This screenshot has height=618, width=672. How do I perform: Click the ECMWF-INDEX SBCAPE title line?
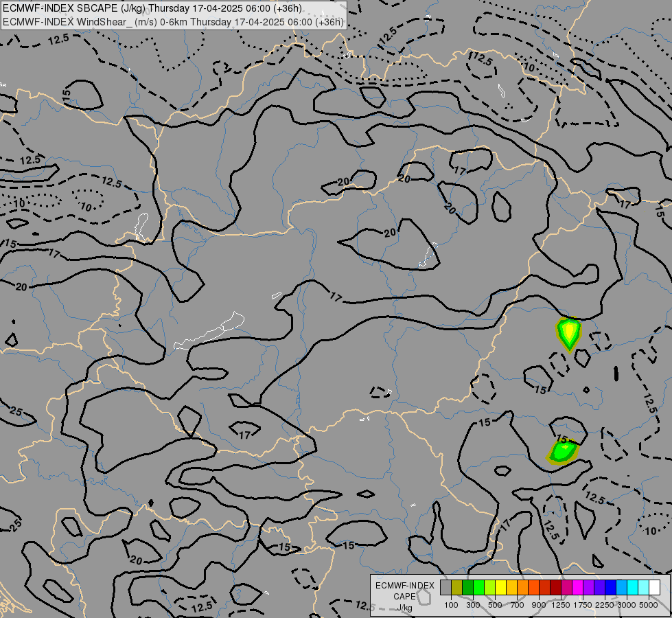152,8
